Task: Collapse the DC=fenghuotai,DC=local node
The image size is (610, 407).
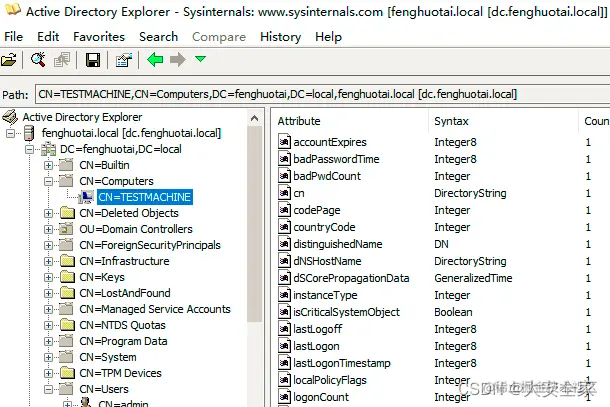Action: [x=30, y=149]
